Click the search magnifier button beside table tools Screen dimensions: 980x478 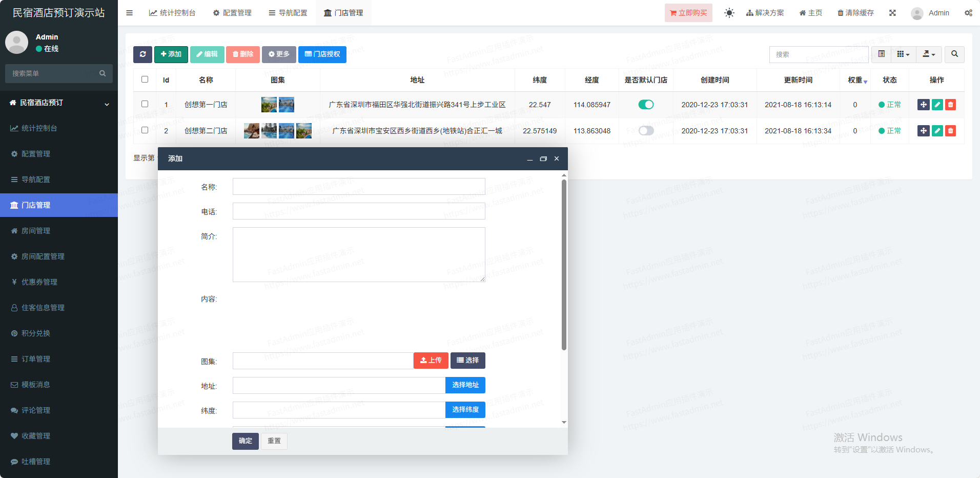(x=954, y=54)
